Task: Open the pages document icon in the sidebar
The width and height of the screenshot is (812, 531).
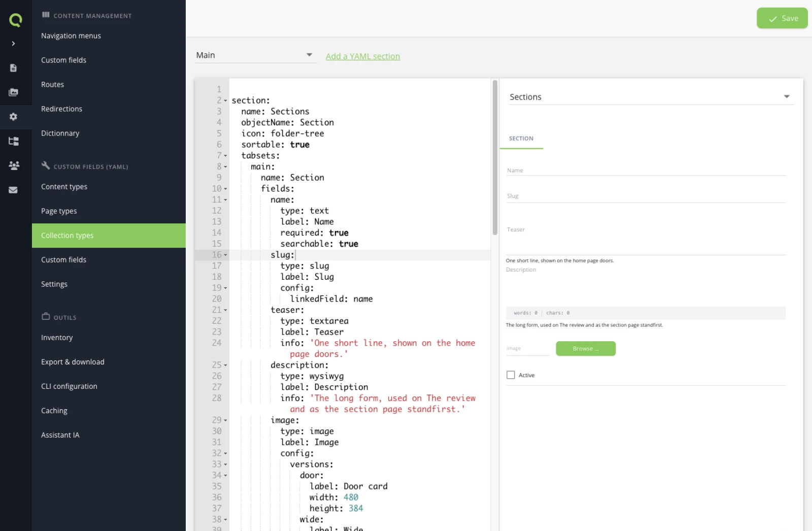Action: coord(13,68)
